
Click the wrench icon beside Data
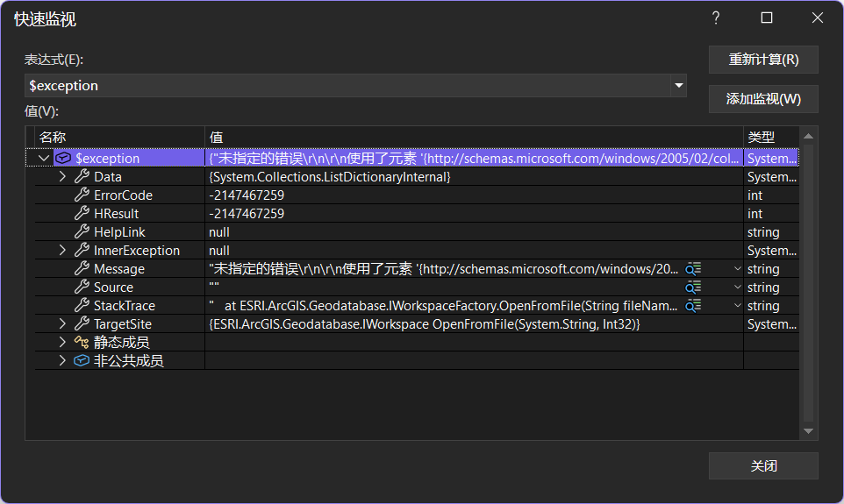pos(82,176)
